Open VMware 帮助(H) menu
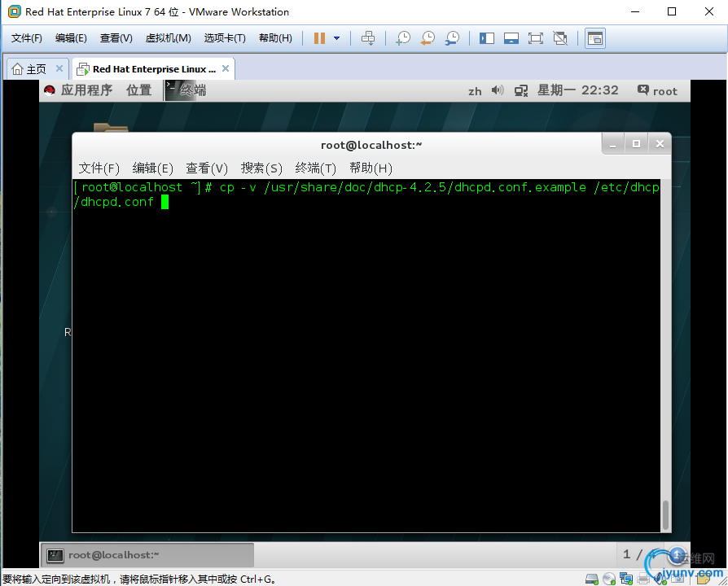Viewport: 728px width, 586px height. (275, 38)
